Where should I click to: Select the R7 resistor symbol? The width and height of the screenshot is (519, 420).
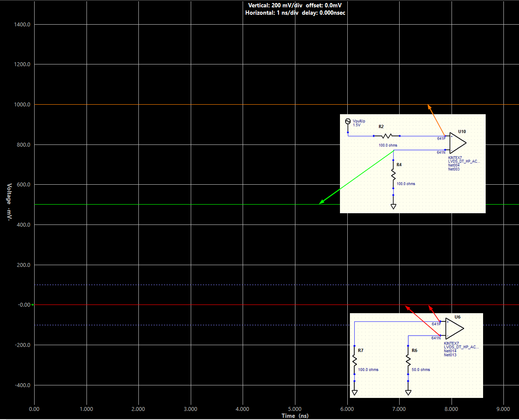pos(355,360)
